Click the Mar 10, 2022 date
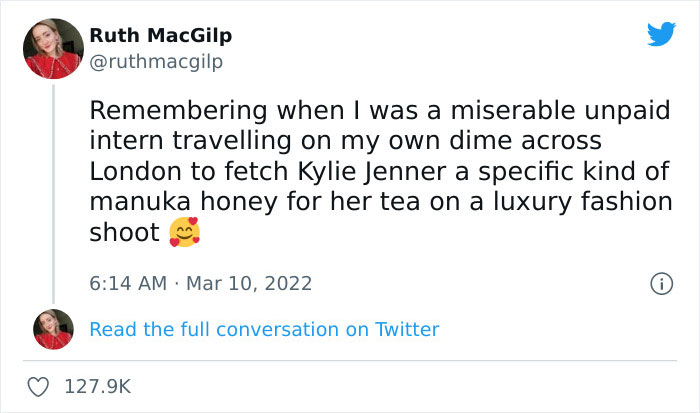The image size is (700, 413). 250,284
